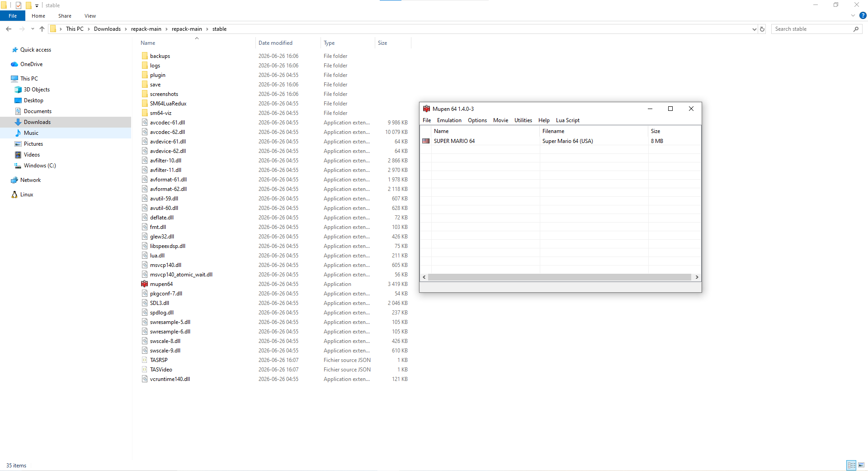Select the SUPER MARIO 64 ROM entry
This screenshot has width=868, height=471.
(x=561, y=141)
